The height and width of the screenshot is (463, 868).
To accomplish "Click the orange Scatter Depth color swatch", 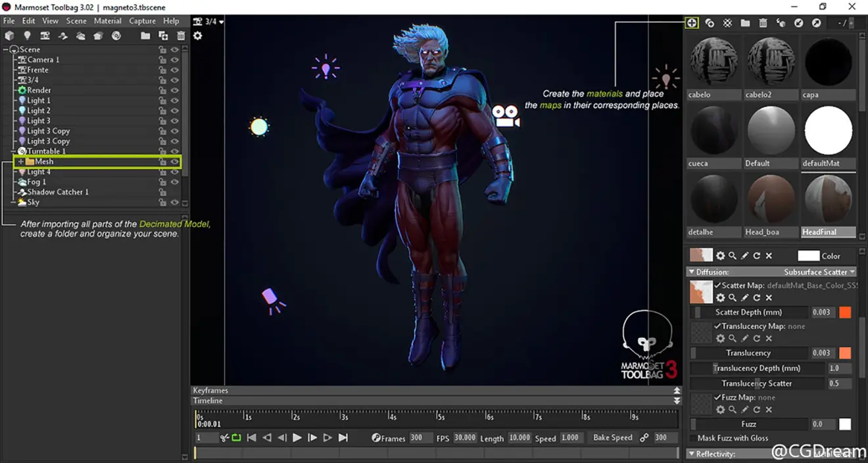I will point(845,312).
